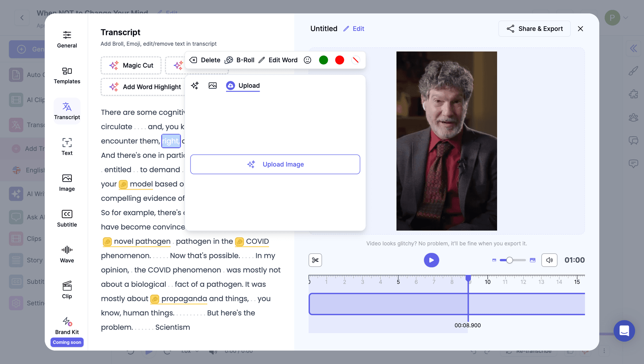Open the Clip section in sidebar
Image resolution: width=644 pixels, height=364 pixels.
pos(67,290)
